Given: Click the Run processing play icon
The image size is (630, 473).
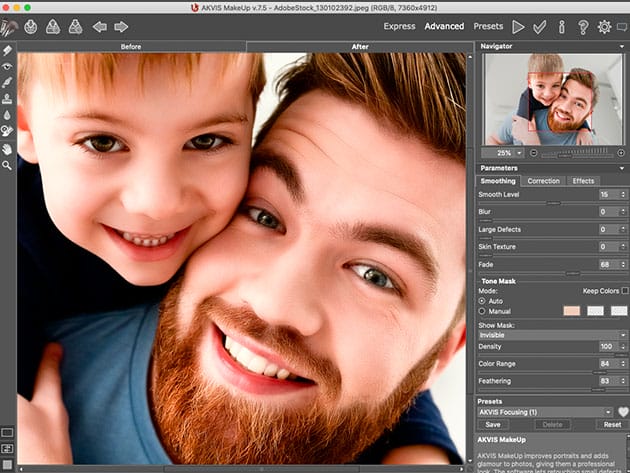Looking at the screenshot, I should tap(518, 26).
